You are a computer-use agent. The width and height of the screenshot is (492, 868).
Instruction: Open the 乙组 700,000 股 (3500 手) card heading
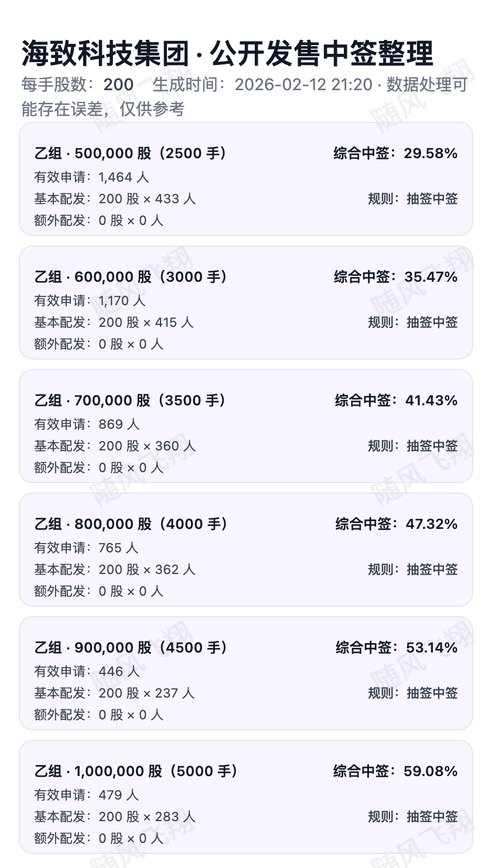(130, 401)
